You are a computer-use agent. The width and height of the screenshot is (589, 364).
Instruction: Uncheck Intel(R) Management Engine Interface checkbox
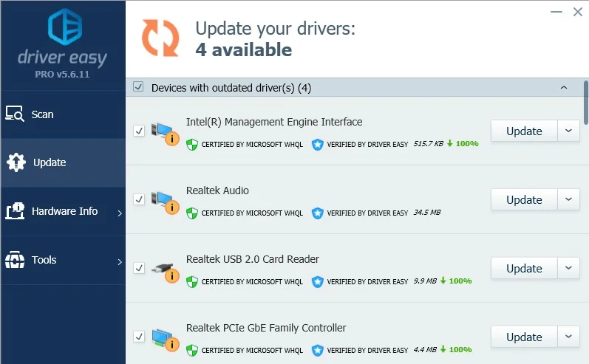point(139,131)
